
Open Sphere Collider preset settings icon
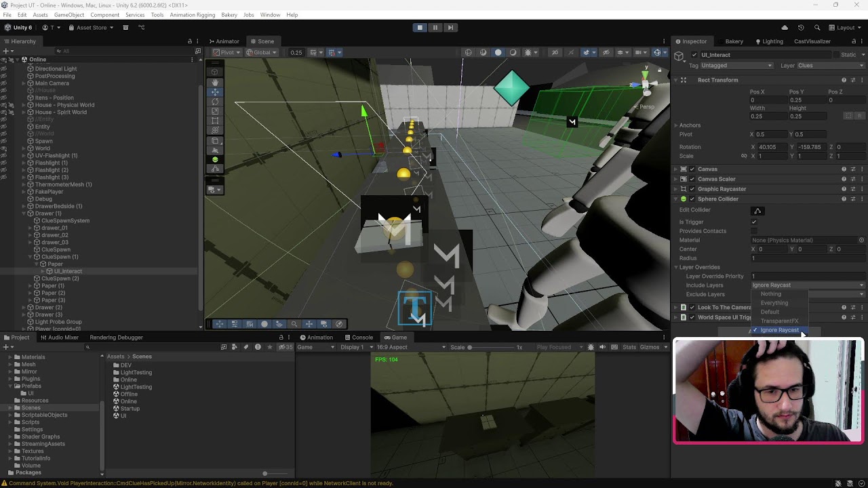(853, 199)
